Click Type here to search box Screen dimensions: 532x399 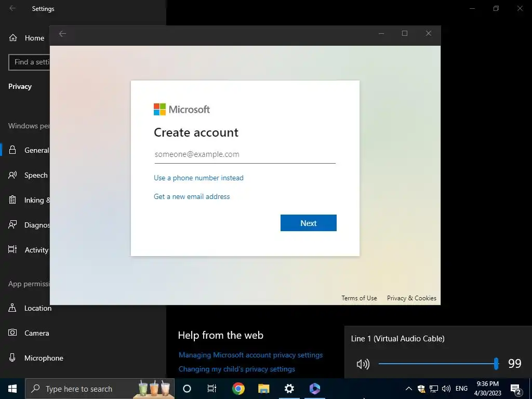click(100, 389)
